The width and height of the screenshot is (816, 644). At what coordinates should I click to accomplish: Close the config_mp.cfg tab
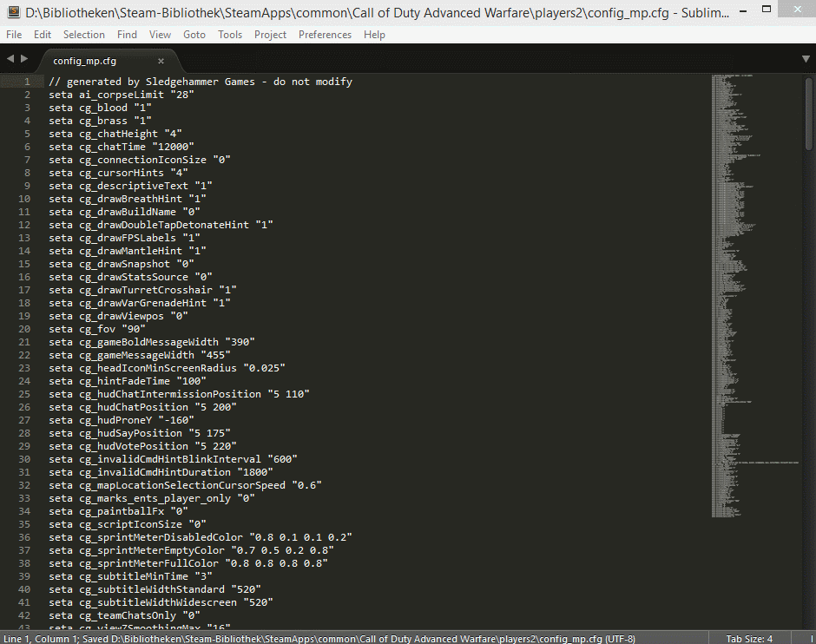pos(161,61)
